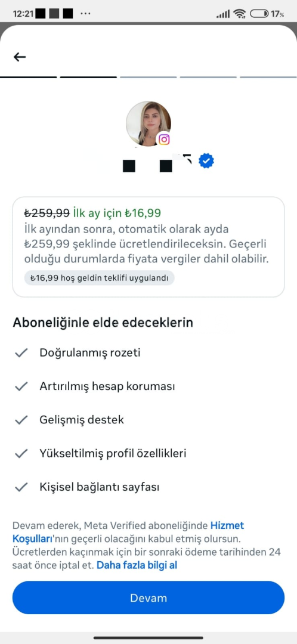The image size is (297, 644).
Task: Tap checkmark next to Kişisel bağlantı sayfası
Action: coord(21,488)
